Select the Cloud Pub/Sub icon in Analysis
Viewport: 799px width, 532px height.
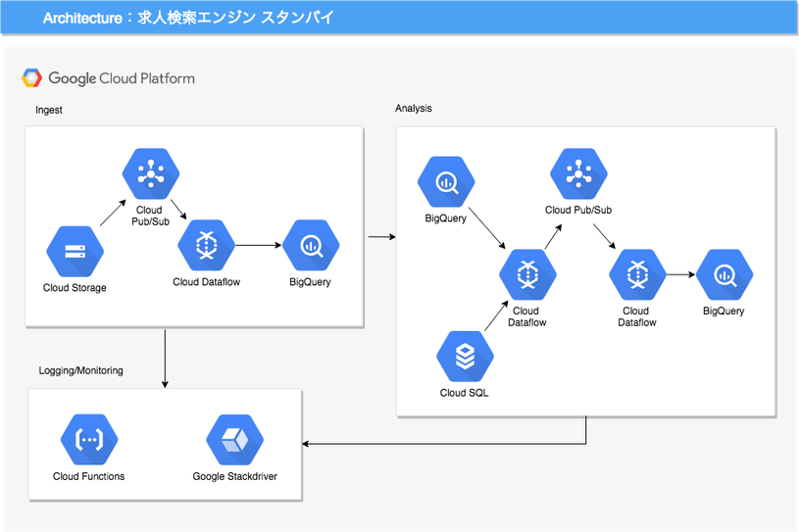coord(578,173)
